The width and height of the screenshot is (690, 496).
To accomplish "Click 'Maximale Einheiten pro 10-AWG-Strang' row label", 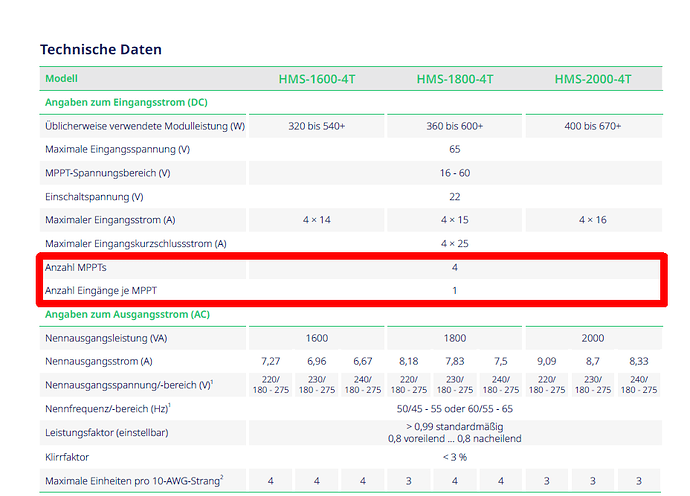I will click(x=134, y=481).
